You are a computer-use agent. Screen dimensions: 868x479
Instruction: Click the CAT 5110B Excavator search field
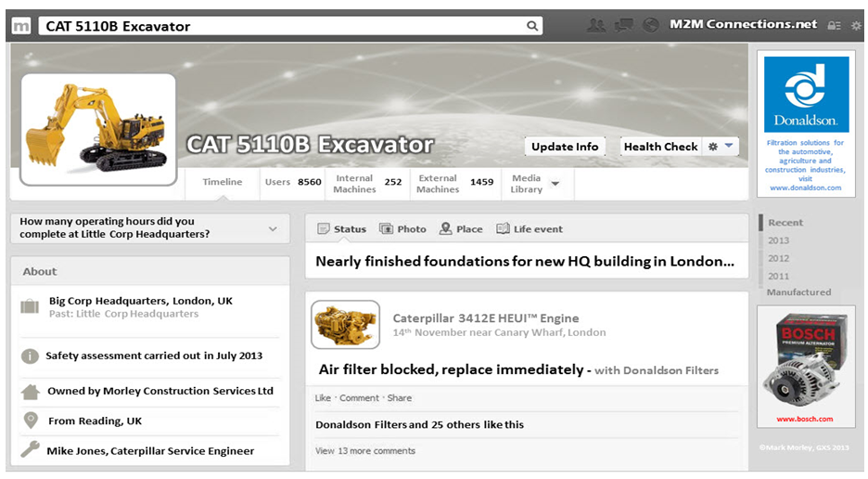[x=278, y=26]
